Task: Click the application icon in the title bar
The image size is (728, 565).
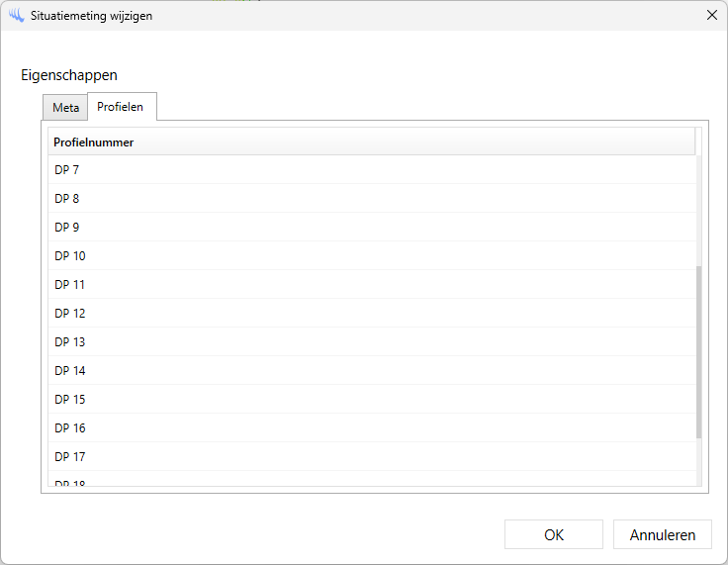Action: [17, 16]
